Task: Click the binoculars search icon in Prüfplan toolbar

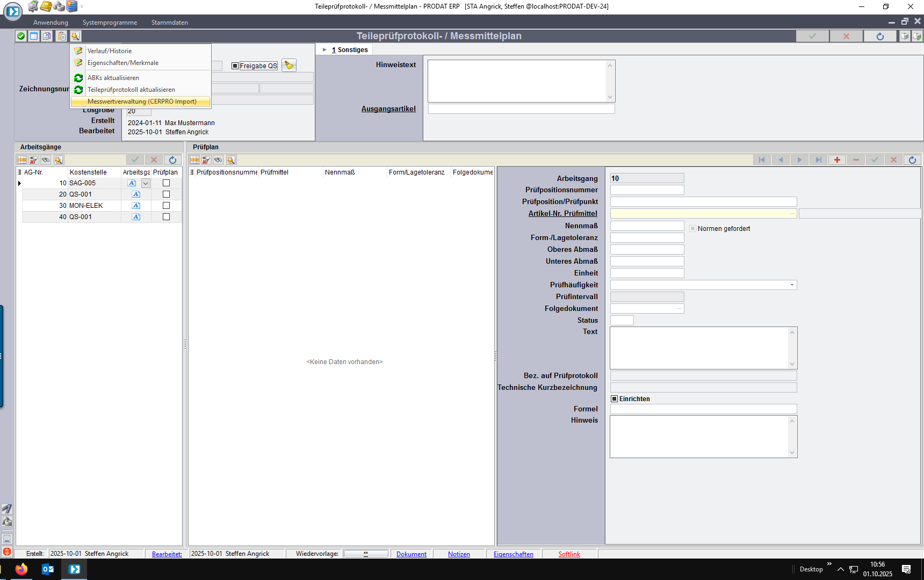Action: 231,160
